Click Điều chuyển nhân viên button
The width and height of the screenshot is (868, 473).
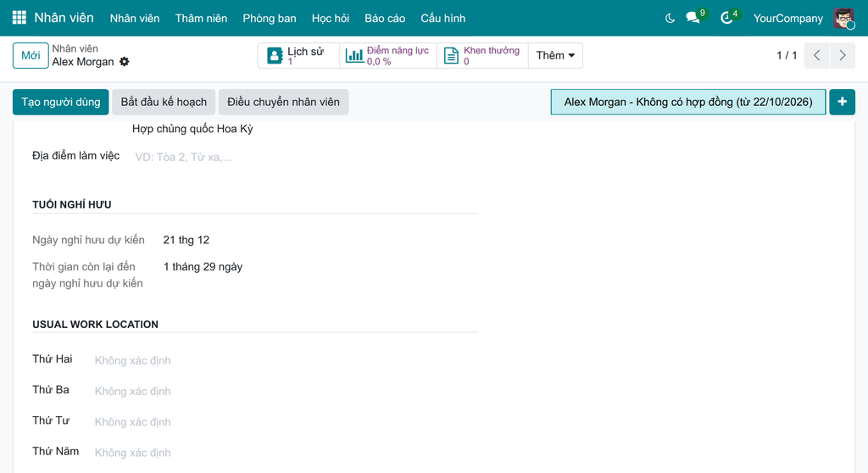pos(283,102)
